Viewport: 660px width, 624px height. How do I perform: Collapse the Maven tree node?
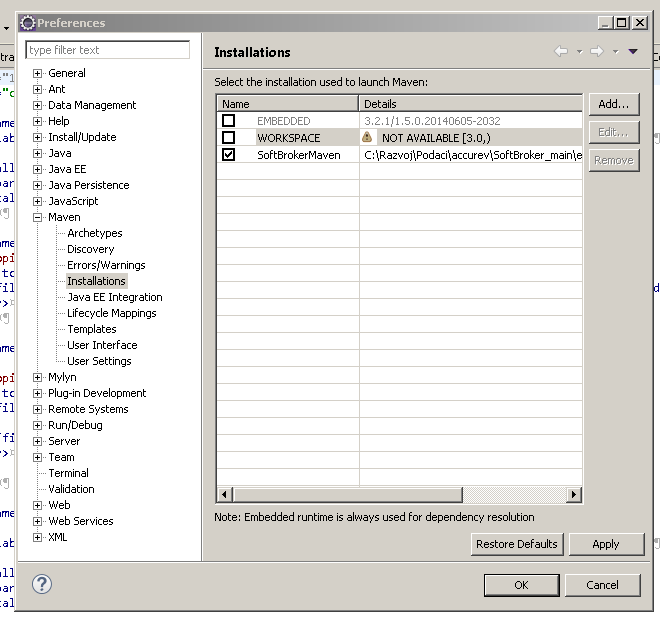[x=38, y=217]
